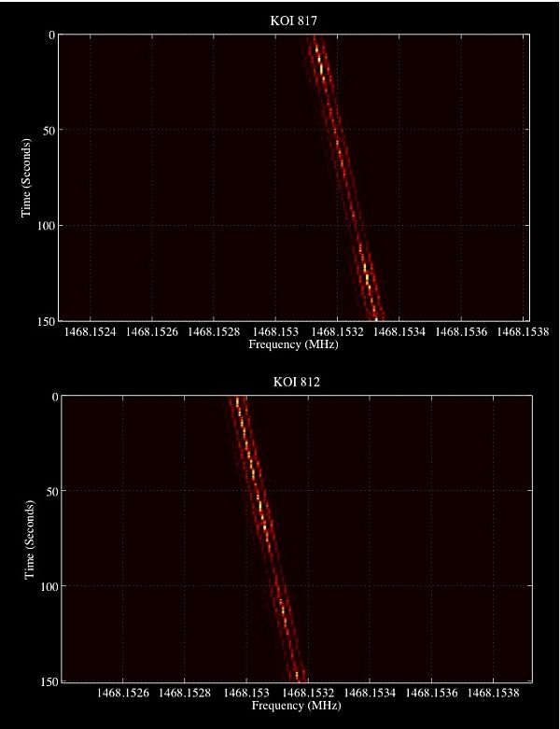The height and width of the screenshot is (729, 560).
Task: Click the 100 time tick of the KOI 812 plot
Action: (49, 586)
